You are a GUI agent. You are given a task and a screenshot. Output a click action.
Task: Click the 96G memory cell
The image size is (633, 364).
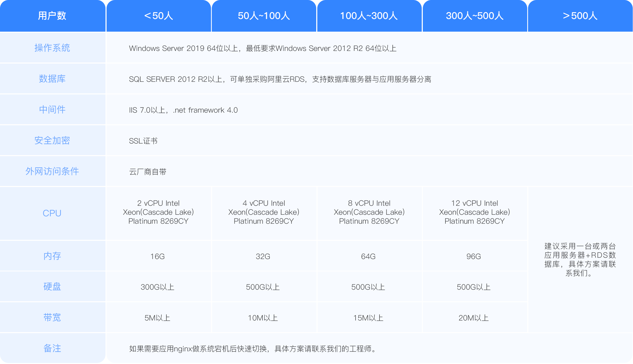(x=474, y=256)
